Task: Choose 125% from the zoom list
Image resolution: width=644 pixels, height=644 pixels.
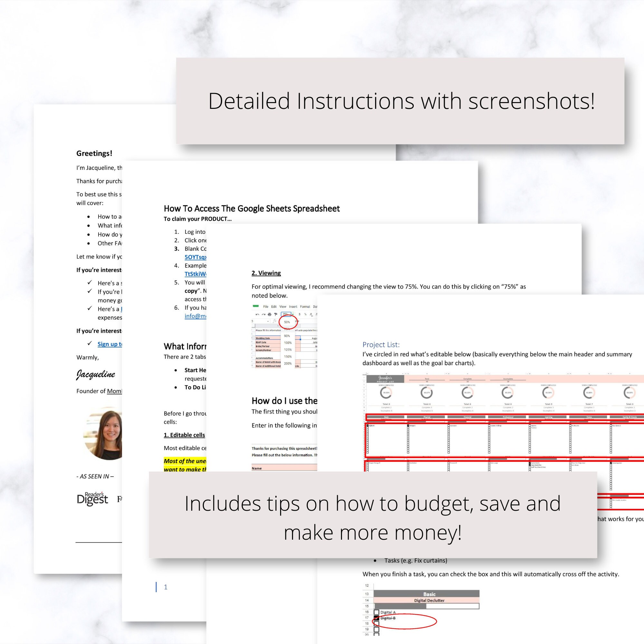Action: pyautogui.click(x=288, y=350)
